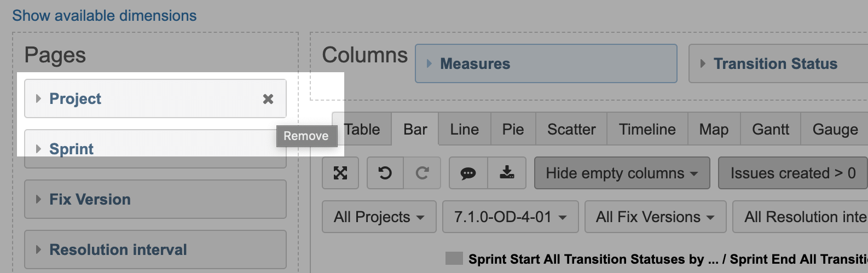
Task: Open the All Fix Versions dropdown
Action: point(656,217)
